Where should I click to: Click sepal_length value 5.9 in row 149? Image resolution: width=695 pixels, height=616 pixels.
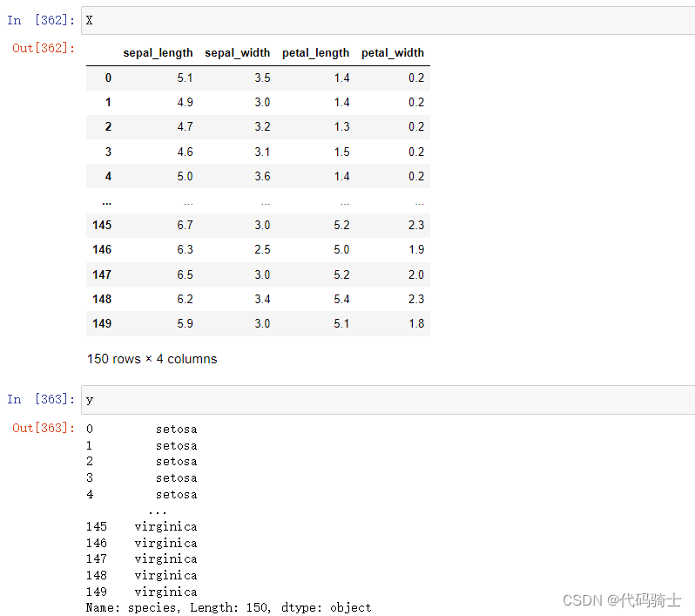pyautogui.click(x=185, y=324)
